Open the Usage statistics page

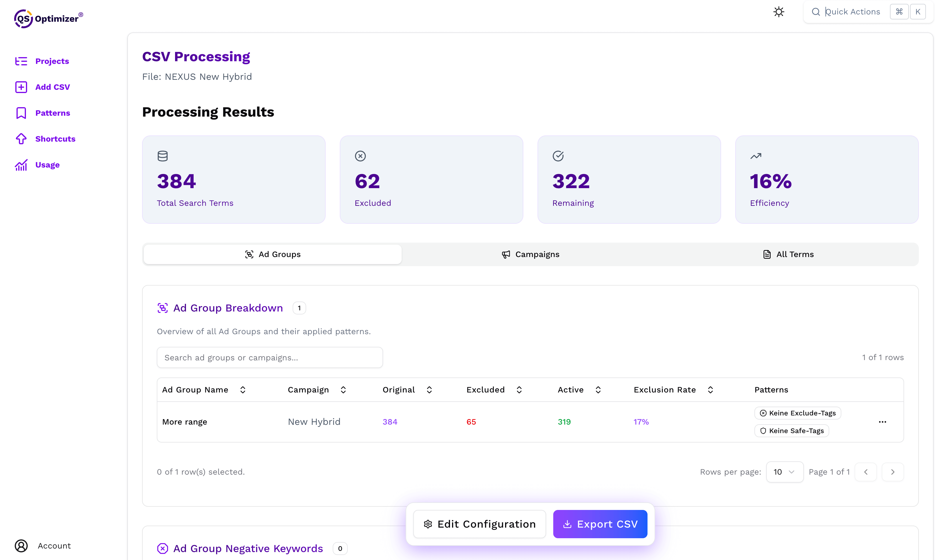(x=47, y=165)
